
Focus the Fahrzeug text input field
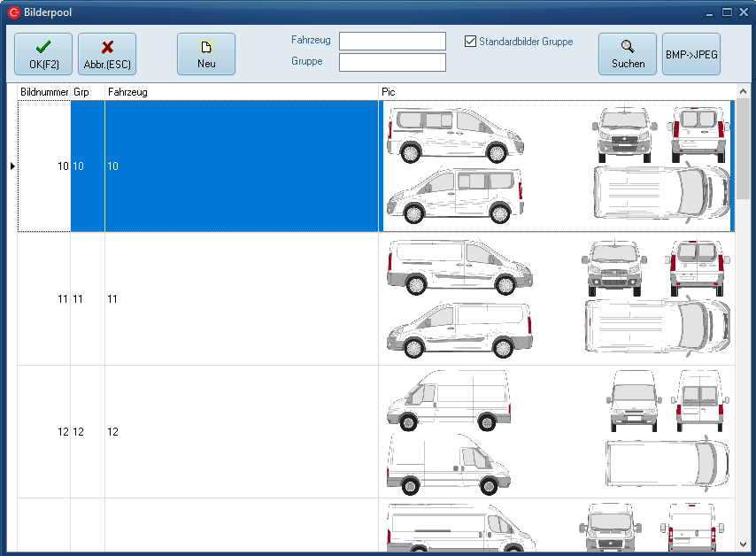click(x=392, y=42)
